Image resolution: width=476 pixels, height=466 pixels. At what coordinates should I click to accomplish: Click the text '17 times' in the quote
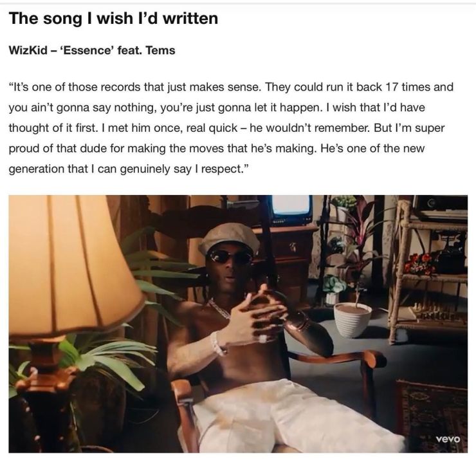point(407,87)
